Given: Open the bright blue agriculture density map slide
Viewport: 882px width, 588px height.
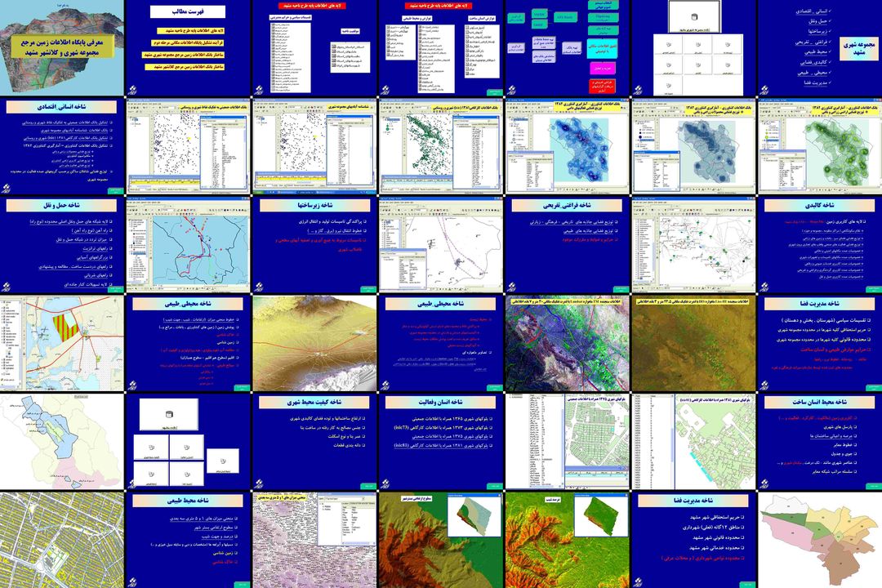Looking at the screenshot, I should pyautogui.click(x=567, y=146).
